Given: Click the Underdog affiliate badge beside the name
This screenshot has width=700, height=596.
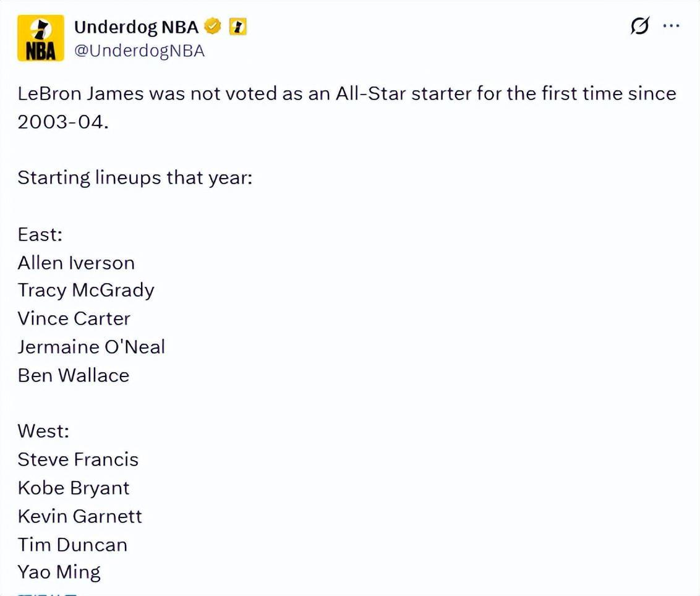Looking at the screenshot, I should (x=238, y=27).
